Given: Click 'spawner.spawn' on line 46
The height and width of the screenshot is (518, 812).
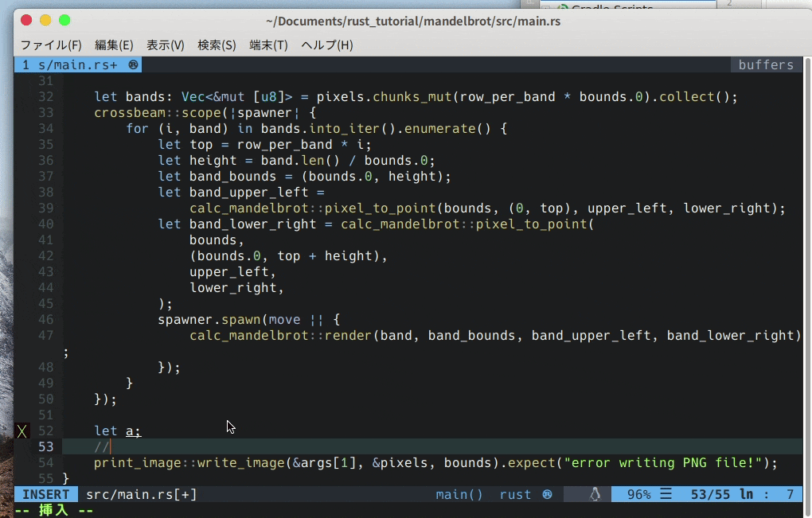Looking at the screenshot, I should click(x=209, y=319).
